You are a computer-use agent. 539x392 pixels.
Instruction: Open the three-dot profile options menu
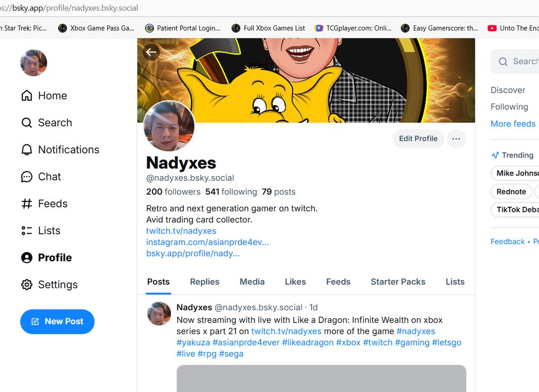pos(456,139)
